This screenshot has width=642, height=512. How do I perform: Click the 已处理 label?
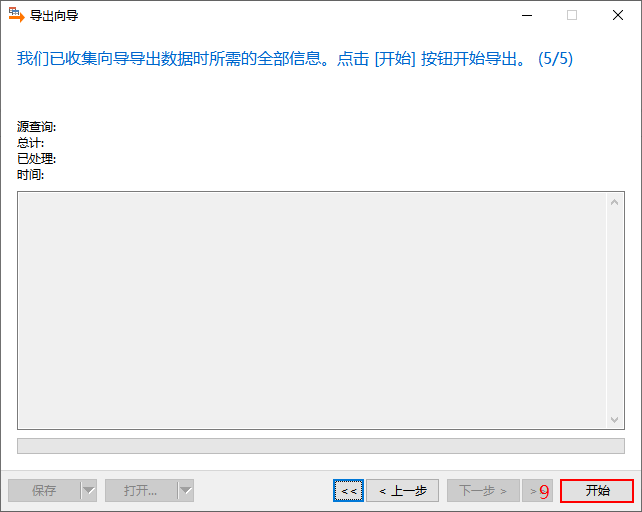(36, 159)
